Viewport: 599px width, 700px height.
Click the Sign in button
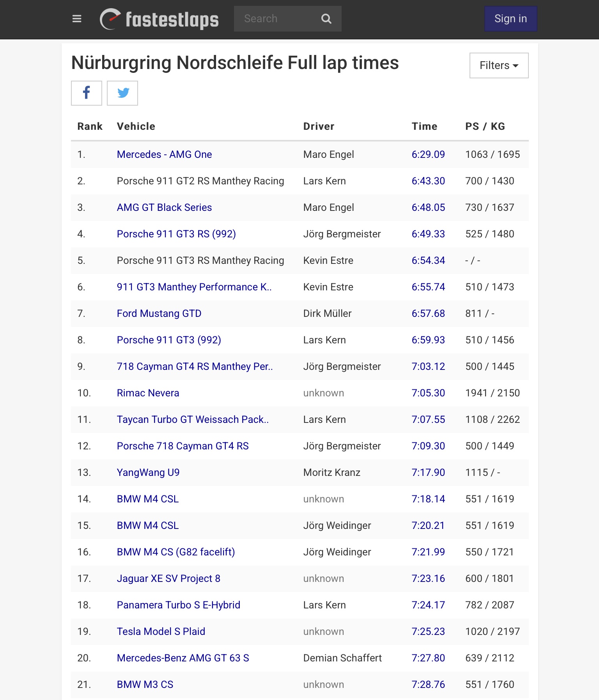[510, 19]
